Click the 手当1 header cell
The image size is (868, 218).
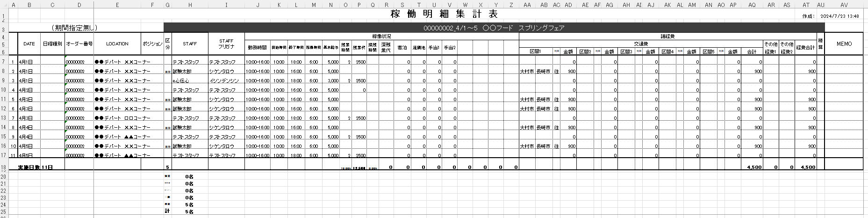coord(434,47)
